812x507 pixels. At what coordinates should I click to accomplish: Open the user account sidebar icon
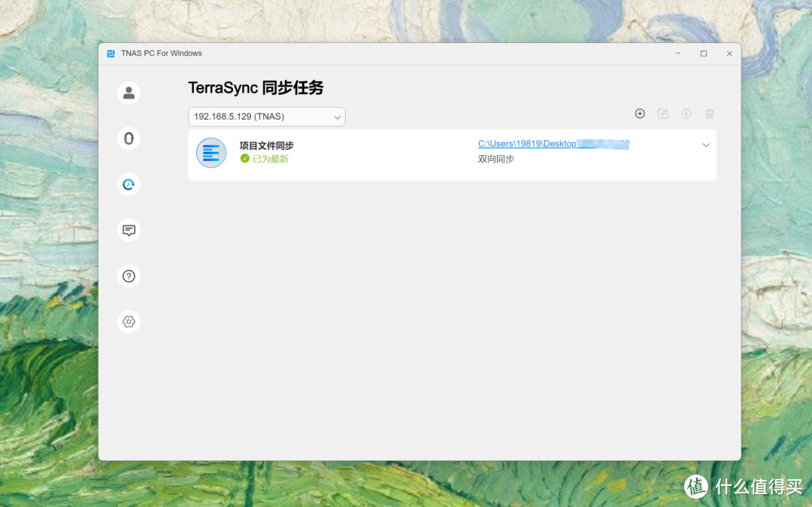click(x=129, y=93)
